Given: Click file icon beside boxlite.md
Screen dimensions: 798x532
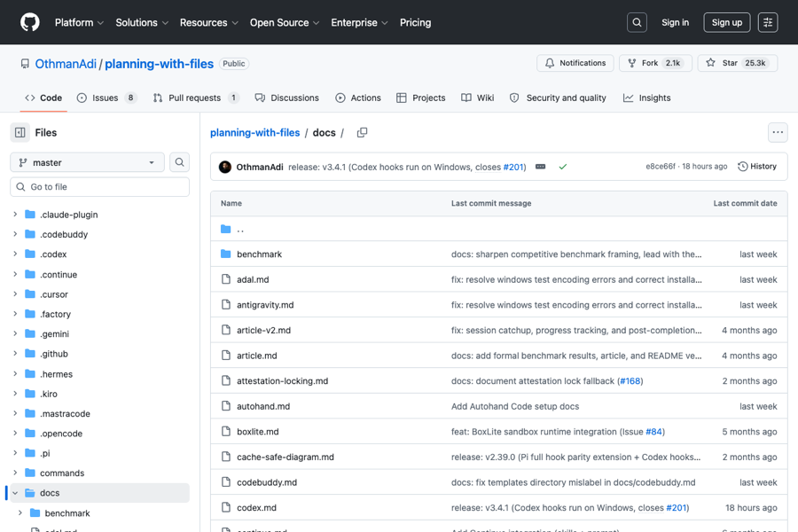Looking at the screenshot, I should click(226, 431).
